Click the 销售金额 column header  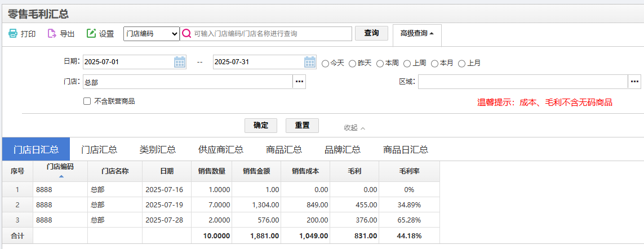[x=256, y=171]
